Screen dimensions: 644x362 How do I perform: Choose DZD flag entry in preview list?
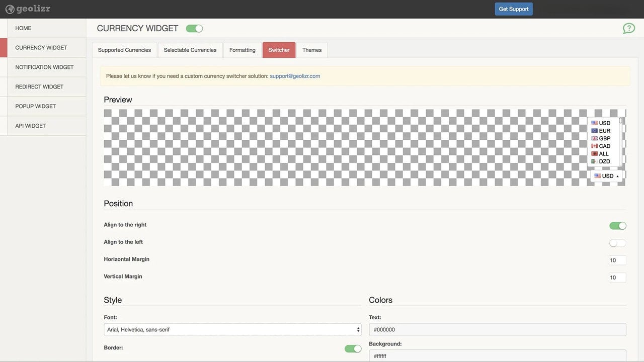601,161
